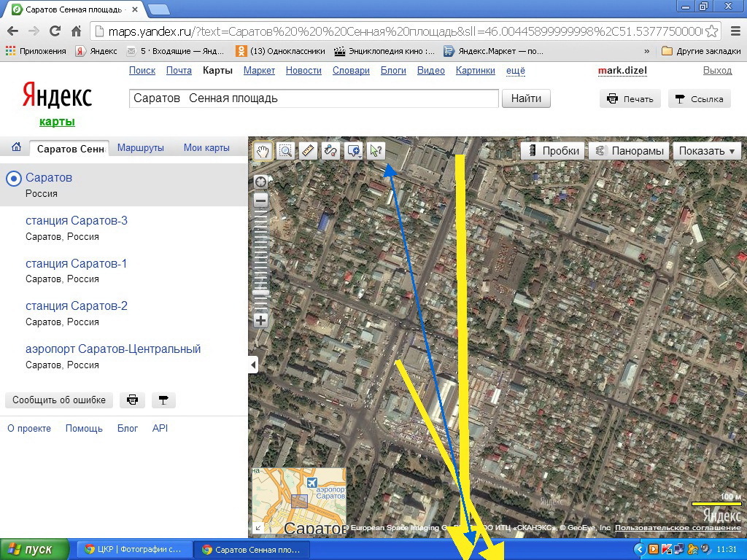Open the Показать dropdown

coord(706,151)
